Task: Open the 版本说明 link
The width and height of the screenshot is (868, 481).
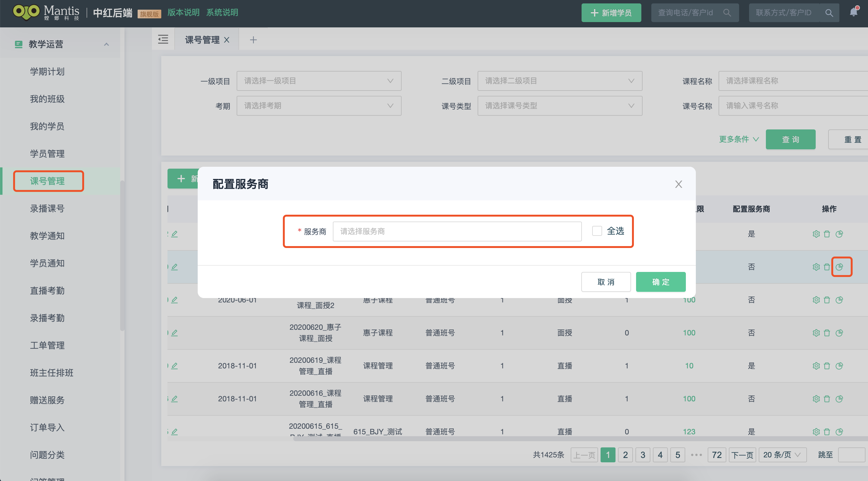Action: coord(183,13)
